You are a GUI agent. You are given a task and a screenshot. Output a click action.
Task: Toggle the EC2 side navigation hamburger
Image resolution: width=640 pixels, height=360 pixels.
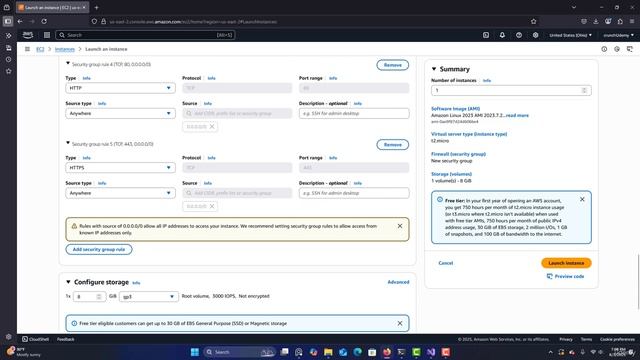click(x=27, y=49)
